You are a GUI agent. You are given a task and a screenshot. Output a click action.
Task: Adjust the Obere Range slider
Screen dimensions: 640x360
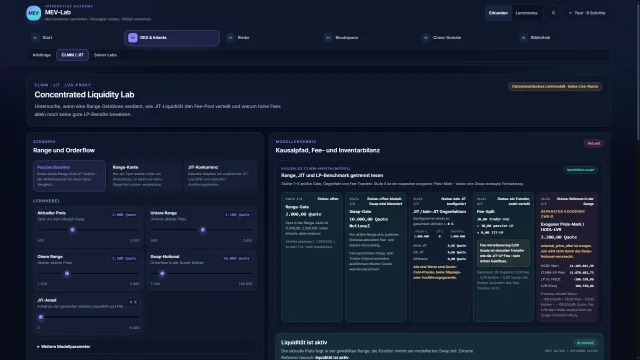coord(88,273)
